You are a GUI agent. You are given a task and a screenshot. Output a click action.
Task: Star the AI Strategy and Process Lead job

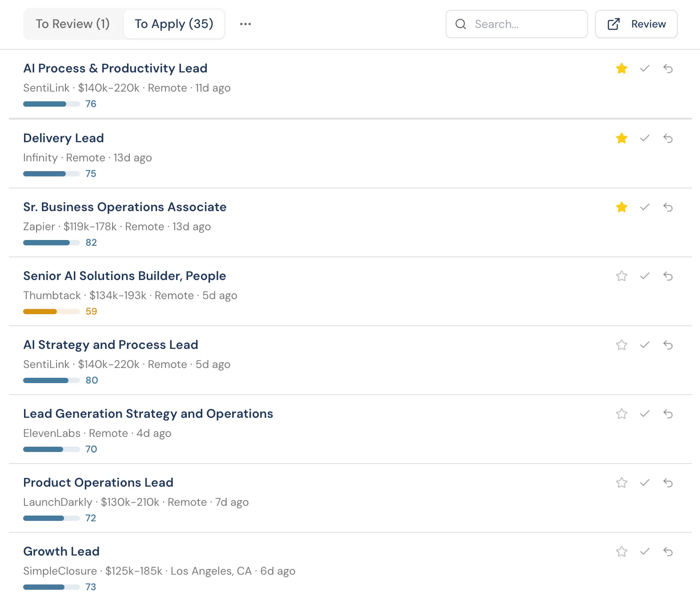(622, 345)
